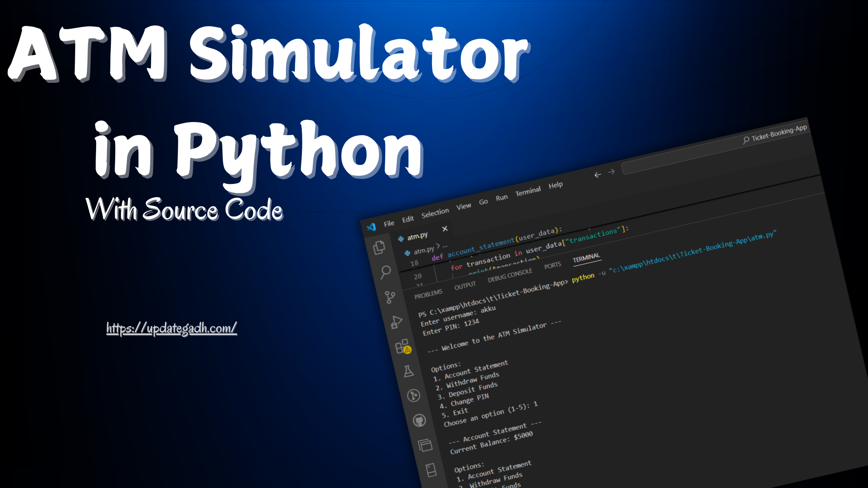Viewport: 868px width, 488px height.
Task: Click '4. Change PIN' terminal line
Action: [x=464, y=401]
